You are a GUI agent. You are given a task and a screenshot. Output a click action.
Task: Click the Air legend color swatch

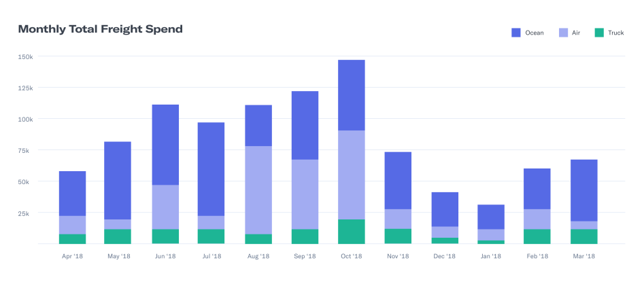point(563,33)
